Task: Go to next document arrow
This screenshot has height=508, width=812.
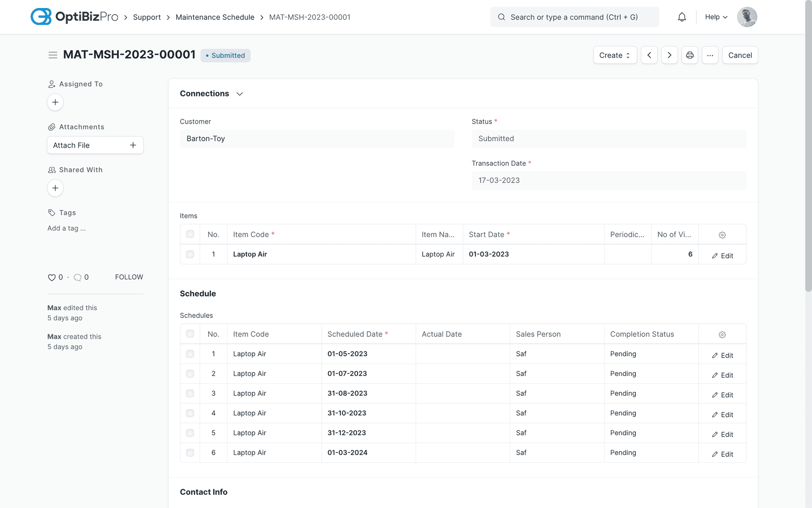Action: click(x=669, y=55)
